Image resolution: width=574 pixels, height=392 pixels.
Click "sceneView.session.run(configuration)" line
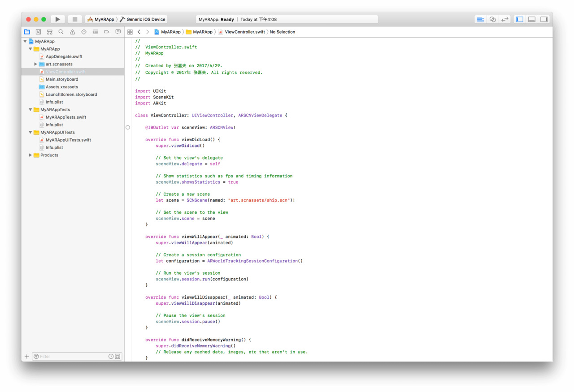[x=202, y=279]
